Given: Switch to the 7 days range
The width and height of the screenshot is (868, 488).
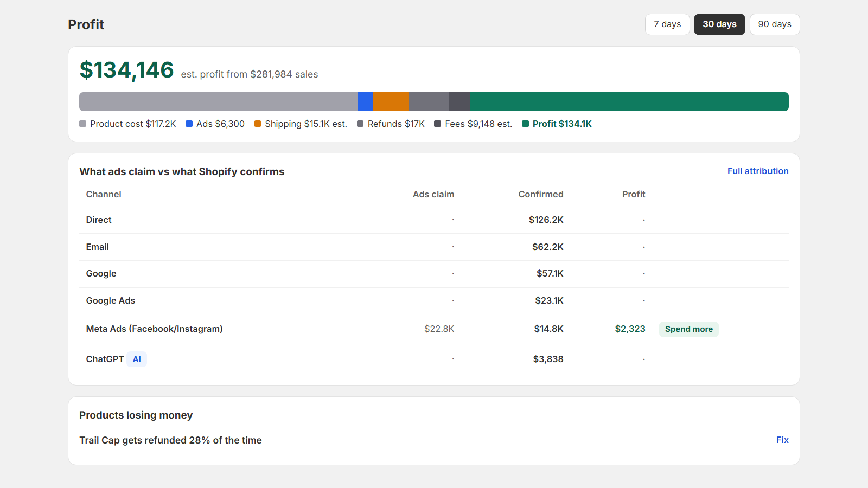Looking at the screenshot, I should 667,24.
